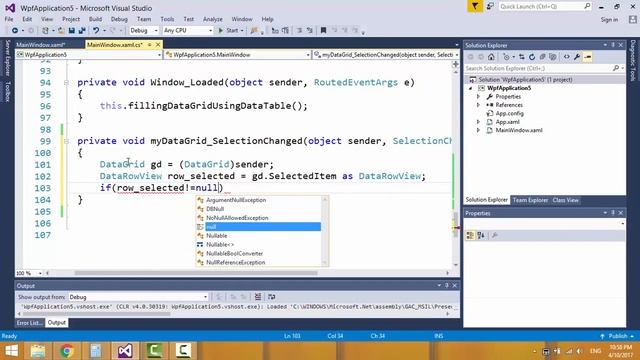The image size is (640, 360).
Task: Click the Home icon in Solution Explorer
Action: [x=491, y=57]
